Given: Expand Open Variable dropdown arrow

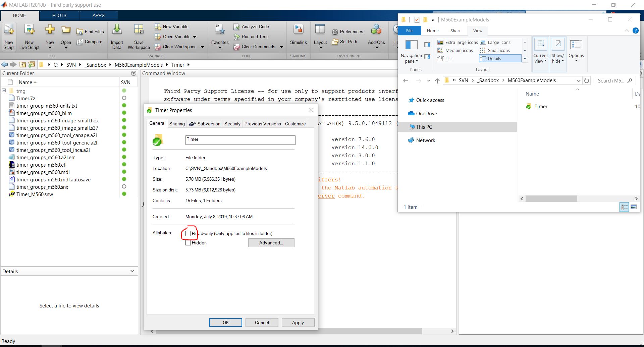Looking at the screenshot, I should (195, 37).
